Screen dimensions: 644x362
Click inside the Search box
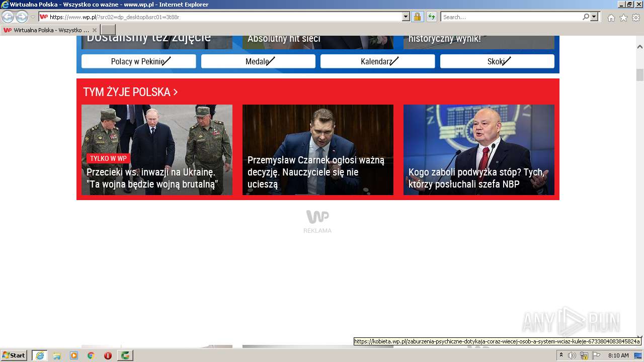coord(511,17)
